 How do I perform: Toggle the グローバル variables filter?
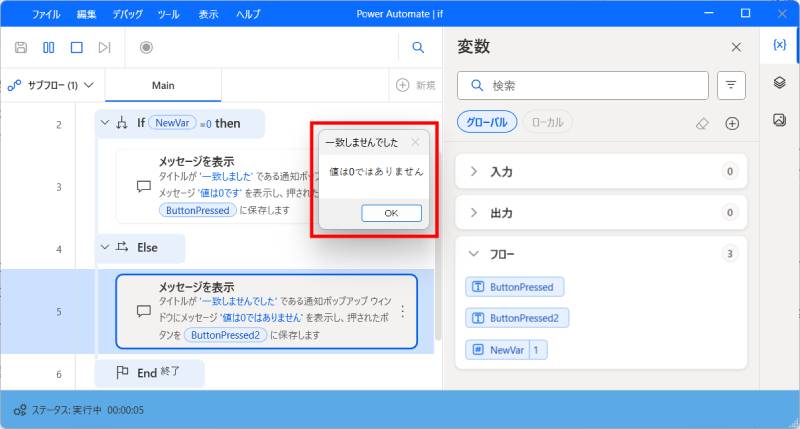pyautogui.click(x=487, y=123)
